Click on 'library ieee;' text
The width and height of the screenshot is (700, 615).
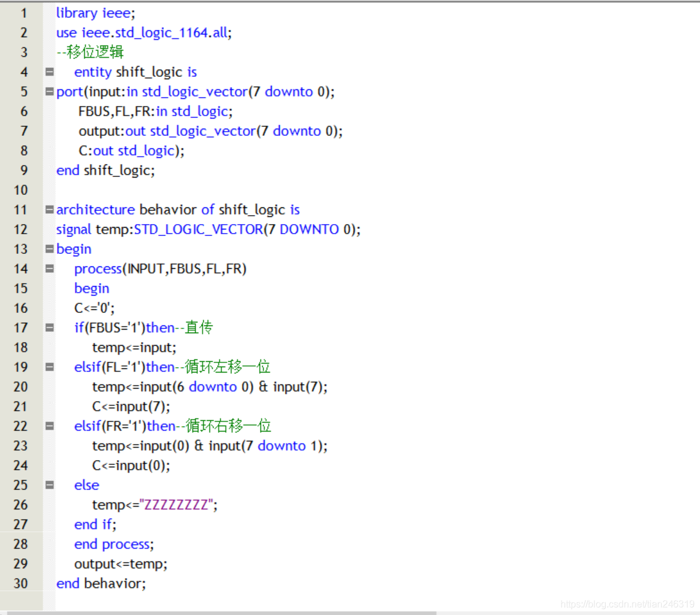[95, 13]
